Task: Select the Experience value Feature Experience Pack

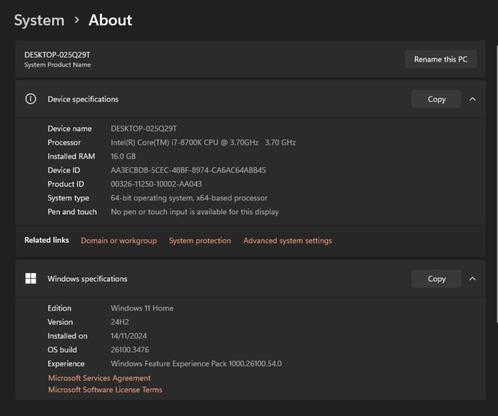Action: click(196, 364)
